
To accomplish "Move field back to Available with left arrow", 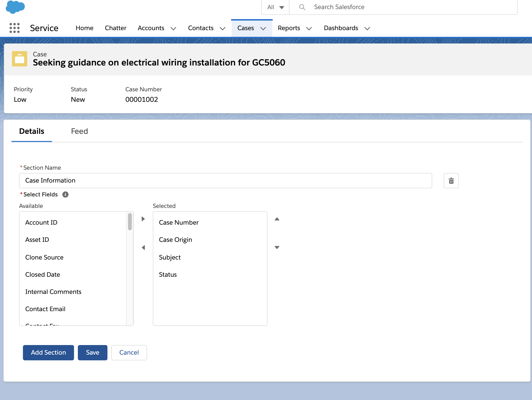I will 143,247.
